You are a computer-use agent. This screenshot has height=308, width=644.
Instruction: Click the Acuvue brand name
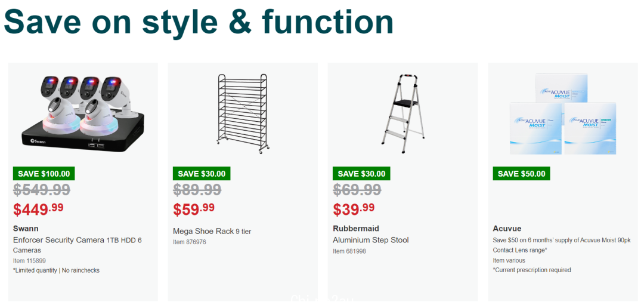[x=507, y=229]
